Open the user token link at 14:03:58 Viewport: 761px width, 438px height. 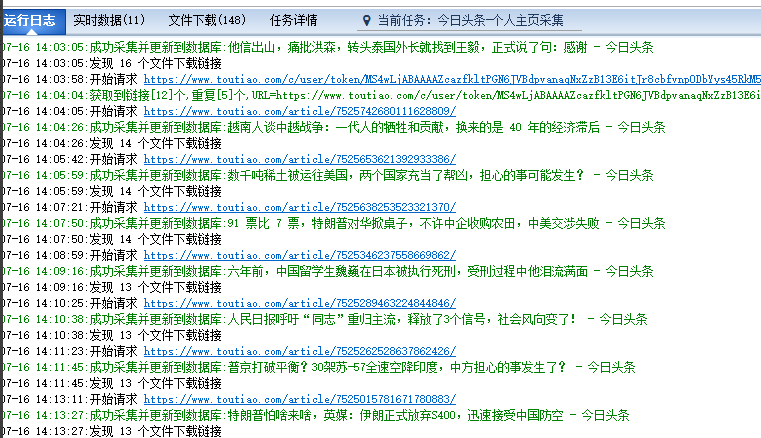(452, 79)
